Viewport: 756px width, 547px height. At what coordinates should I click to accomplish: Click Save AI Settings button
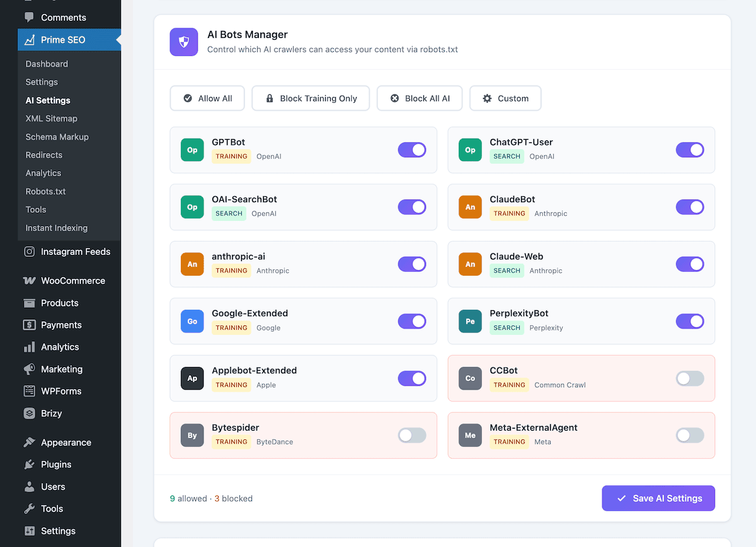(658, 498)
